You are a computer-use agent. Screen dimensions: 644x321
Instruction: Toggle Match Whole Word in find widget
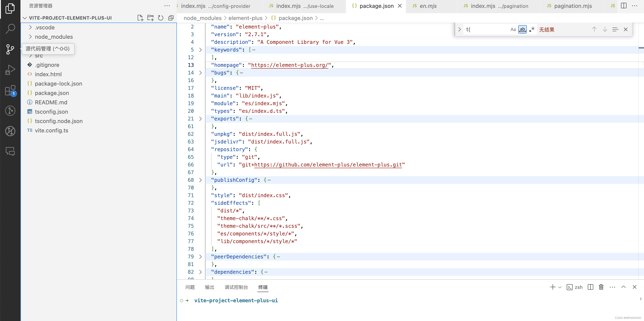[523, 29]
